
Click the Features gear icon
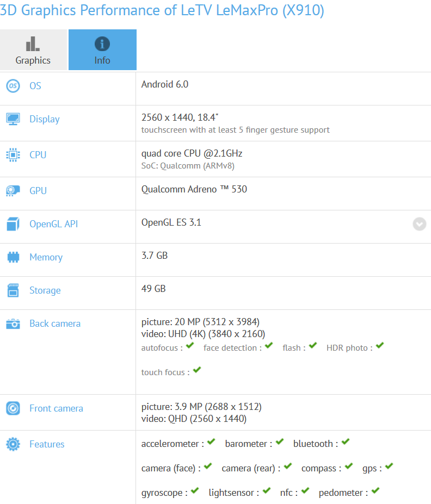click(13, 444)
